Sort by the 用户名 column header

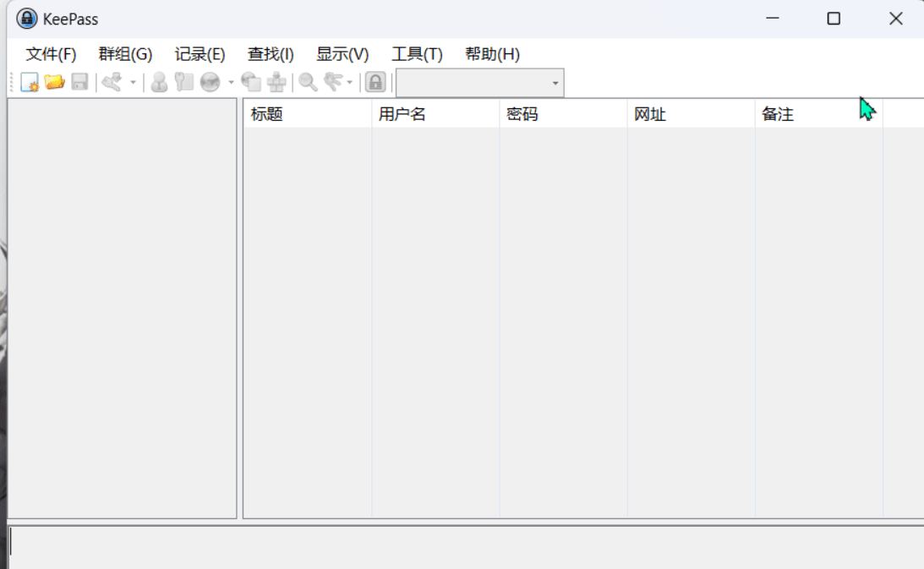click(435, 114)
